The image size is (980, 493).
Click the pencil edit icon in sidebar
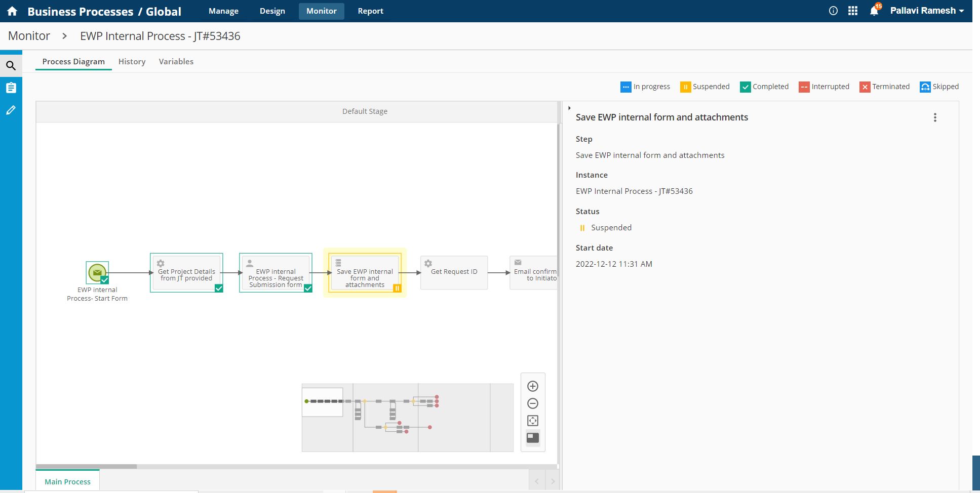11,110
